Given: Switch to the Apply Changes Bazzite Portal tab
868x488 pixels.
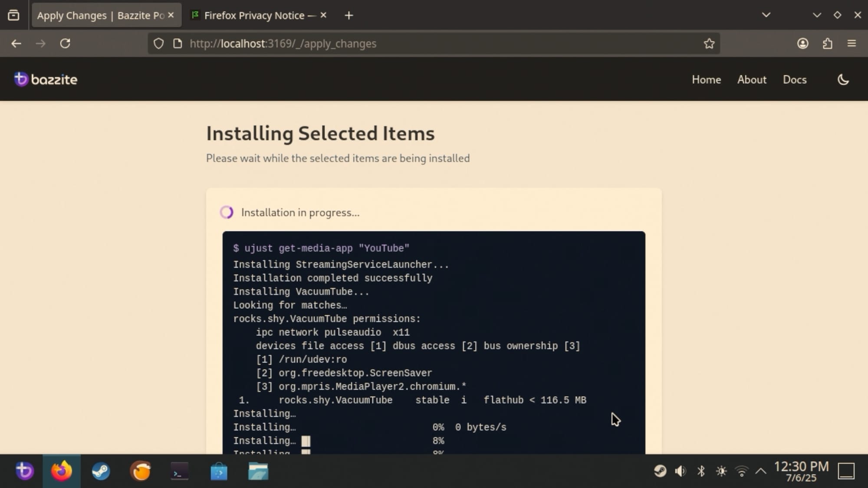Looking at the screenshot, I should 105,16.
